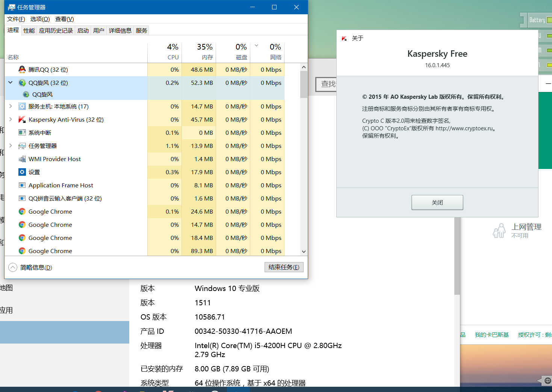Viewport: 552px width, 392px height.
Task: Switch to the 应用历史记录 tab
Action: (56, 30)
